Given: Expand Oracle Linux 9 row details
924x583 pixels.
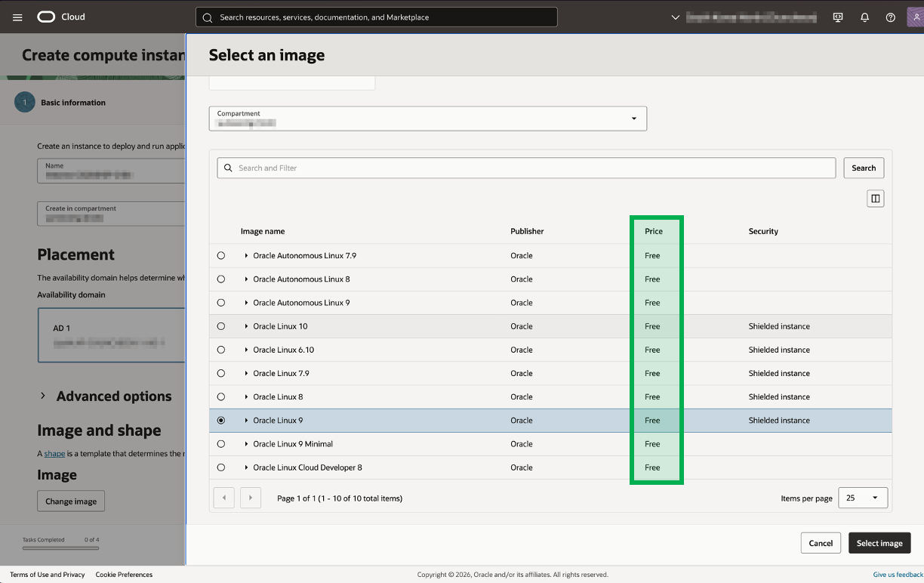Looking at the screenshot, I should (246, 421).
